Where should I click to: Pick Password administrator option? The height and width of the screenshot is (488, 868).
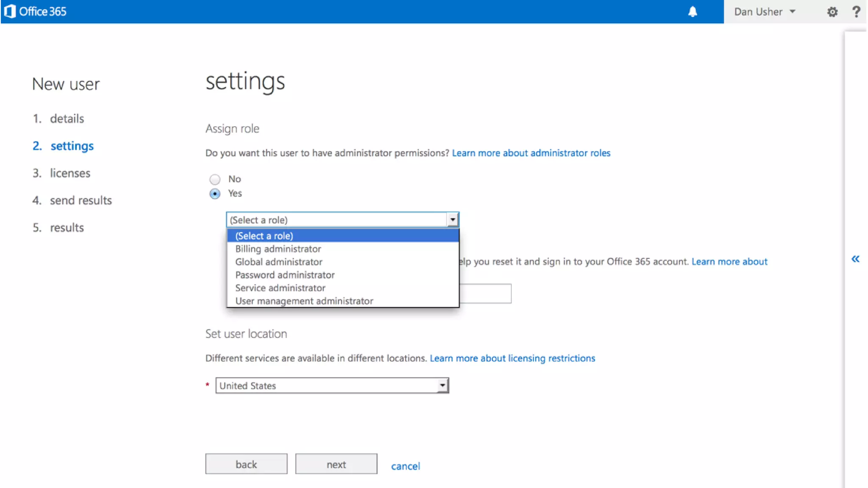point(285,275)
